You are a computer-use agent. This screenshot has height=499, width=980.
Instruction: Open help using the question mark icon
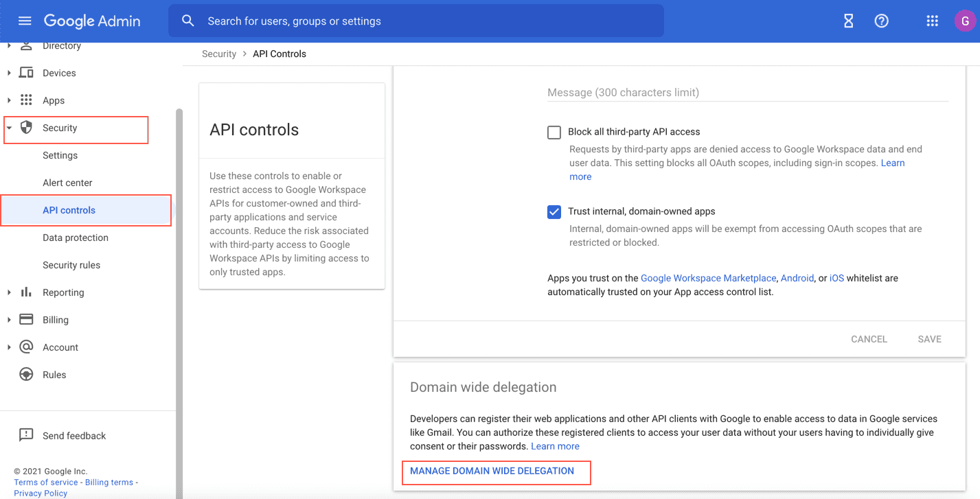(x=881, y=21)
